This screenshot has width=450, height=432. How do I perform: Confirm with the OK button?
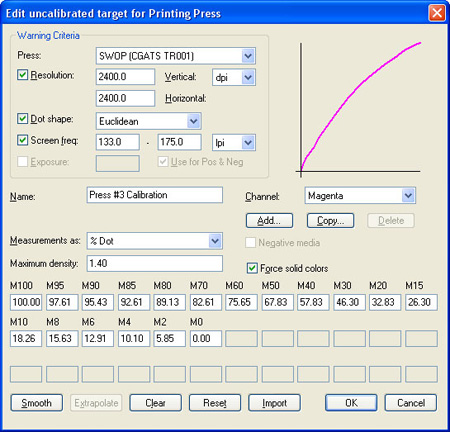point(351,403)
